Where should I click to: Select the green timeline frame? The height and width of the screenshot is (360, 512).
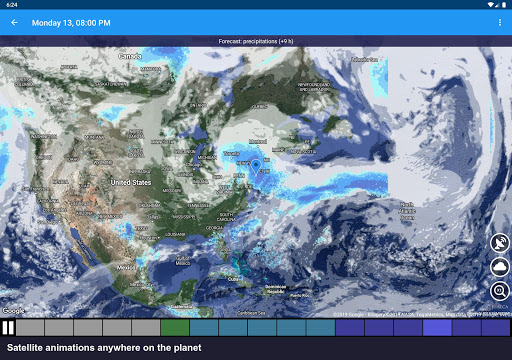pyautogui.click(x=175, y=327)
